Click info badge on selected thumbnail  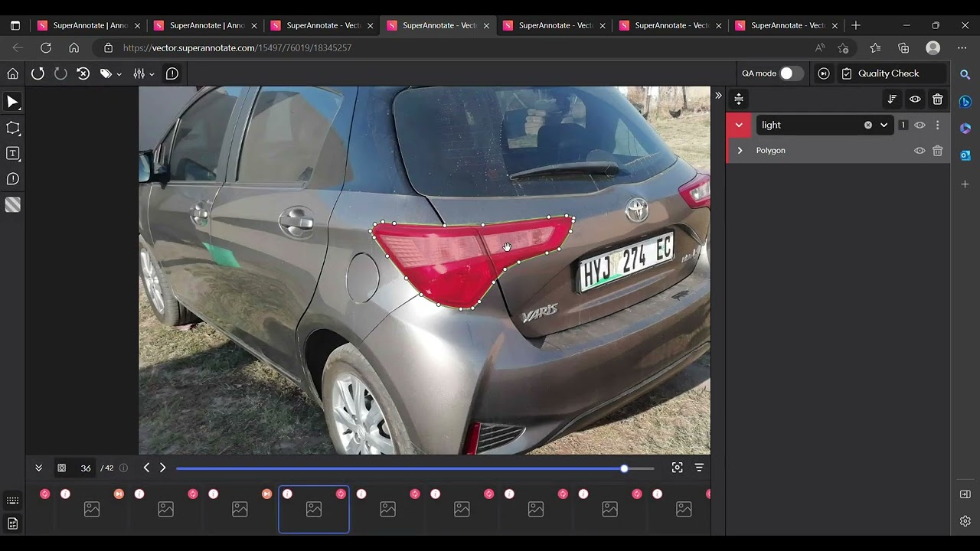(x=287, y=494)
